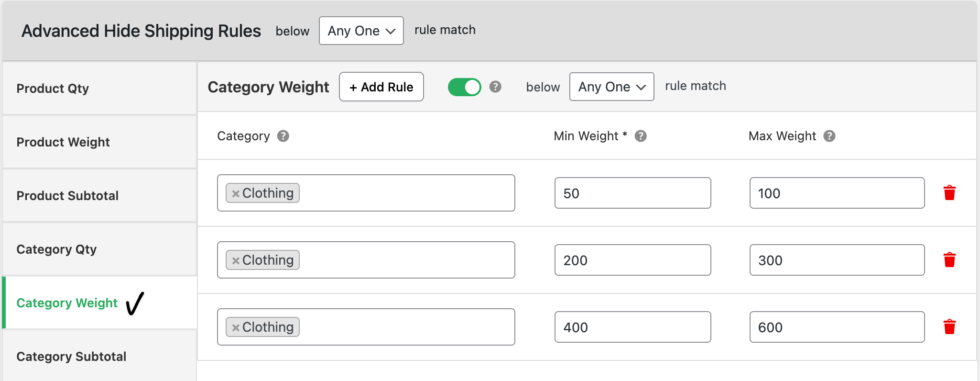Click the help icon beside Category column header

tap(283, 136)
